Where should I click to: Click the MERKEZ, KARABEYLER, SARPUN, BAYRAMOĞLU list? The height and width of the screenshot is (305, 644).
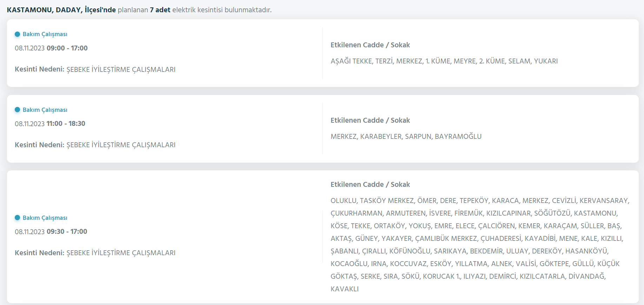click(x=406, y=136)
